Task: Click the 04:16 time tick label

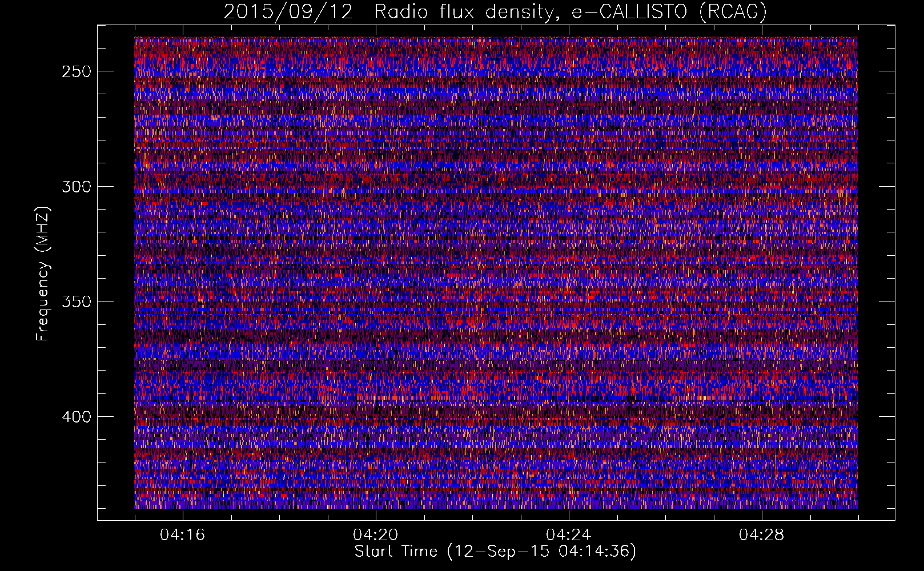Action: pyautogui.click(x=183, y=535)
